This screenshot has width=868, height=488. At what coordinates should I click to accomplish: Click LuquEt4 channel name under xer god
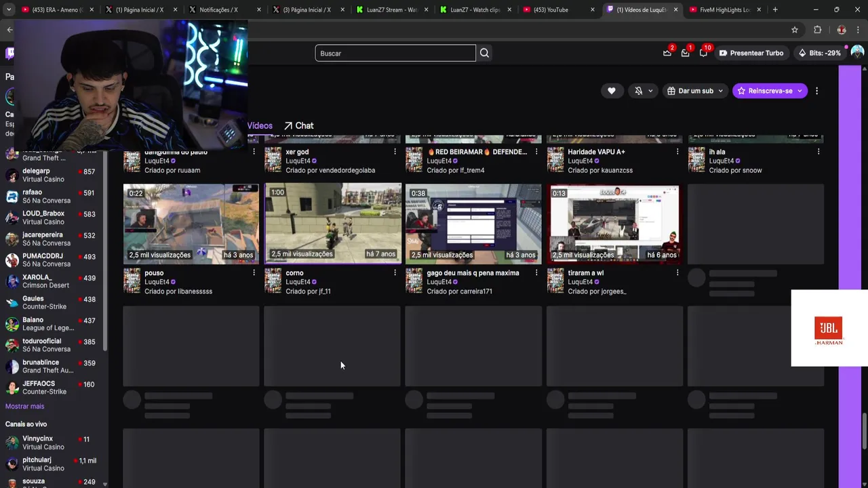(x=298, y=161)
